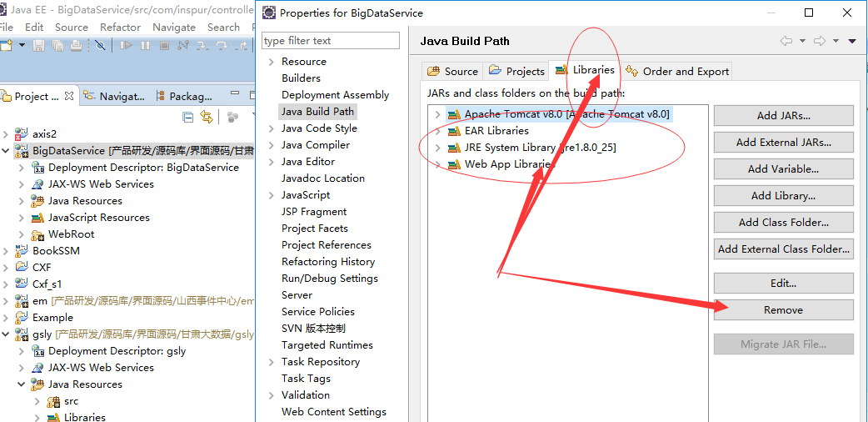The image size is (868, 422).
Task: Open the Navigate menu
Action: tap(174, 28)
